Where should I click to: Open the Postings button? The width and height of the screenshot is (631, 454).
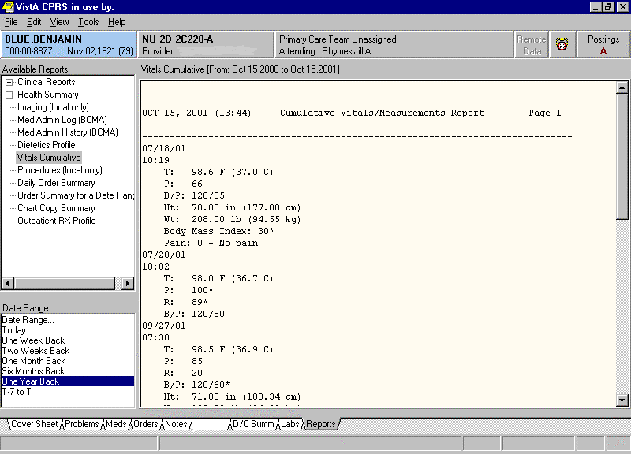603,44
